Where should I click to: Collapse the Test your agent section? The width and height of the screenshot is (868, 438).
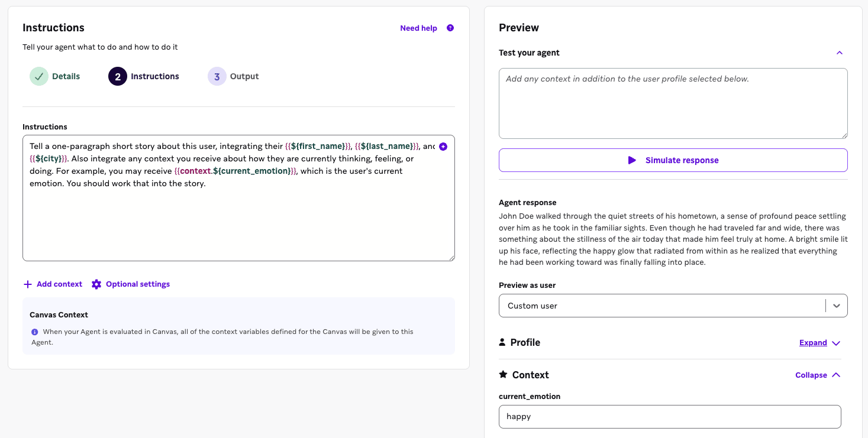click(839, 53)
